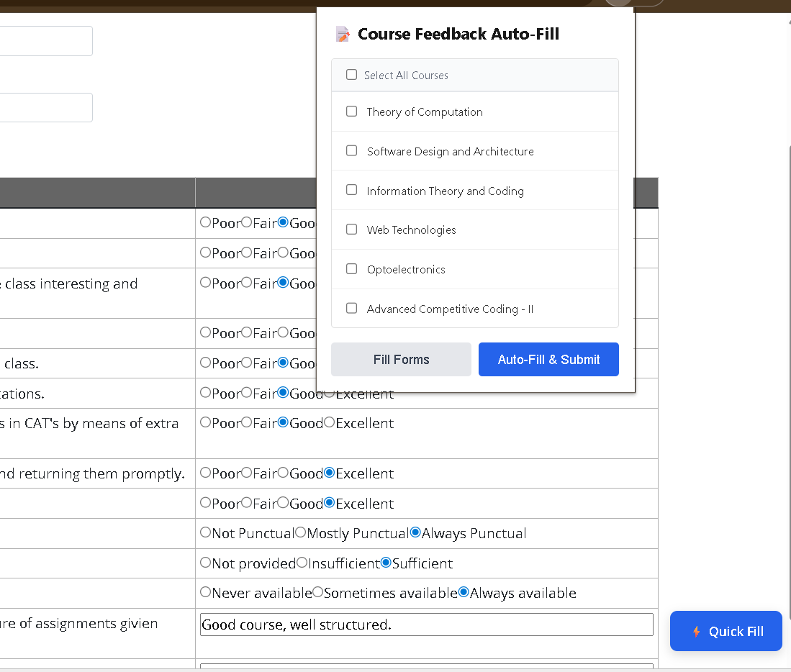
Task: Select Poor on the first rating row
Action: click(x=205, y=222)
